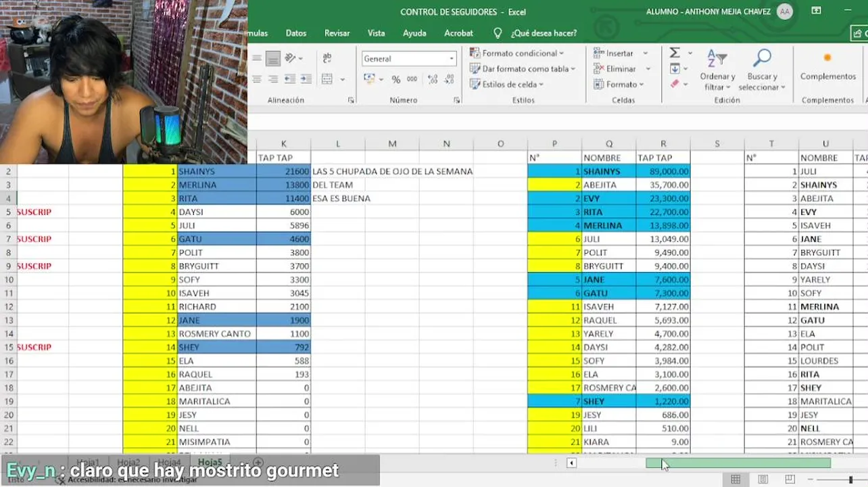Open Número dialog launcher

tap(457, 100)
